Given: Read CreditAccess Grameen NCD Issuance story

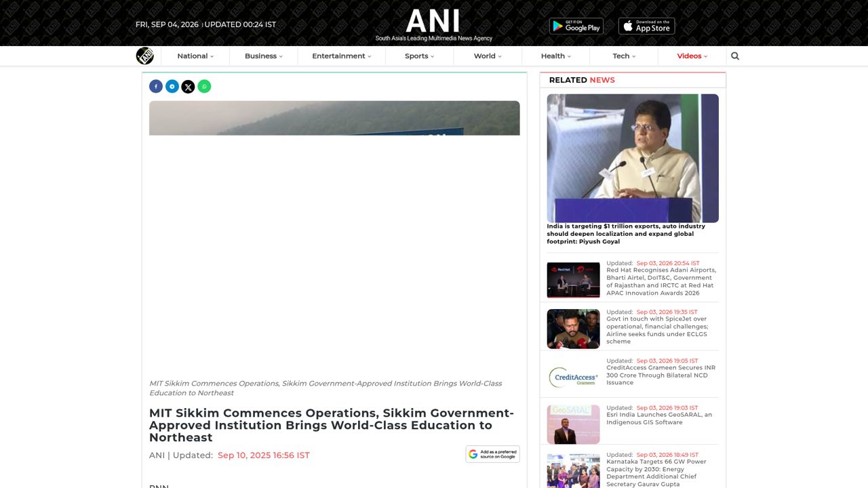Looking at the screenshot, I should click(x=661, y=375).
